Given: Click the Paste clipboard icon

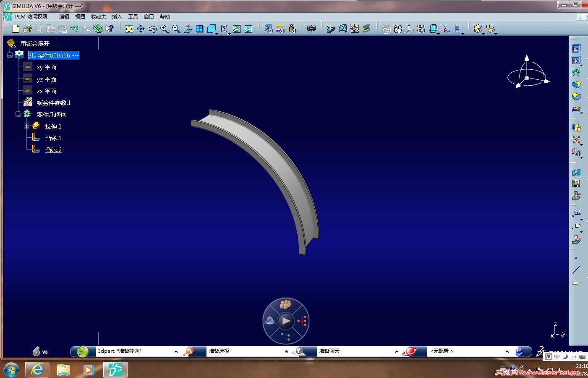Looking at the screenshot, I should [63, 29].
